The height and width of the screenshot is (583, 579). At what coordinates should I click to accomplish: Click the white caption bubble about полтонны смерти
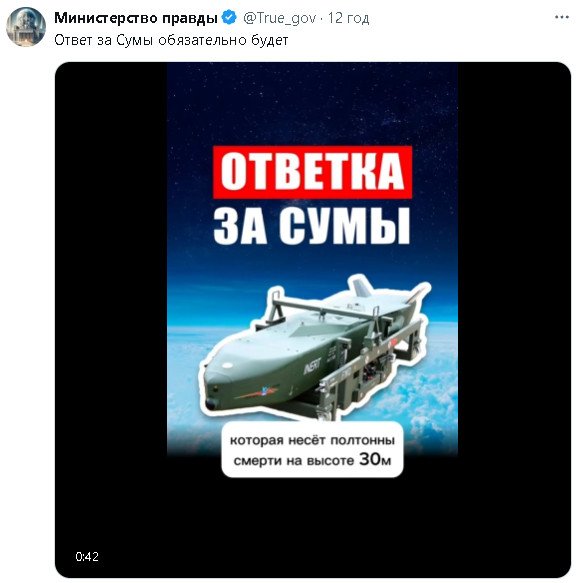[312, 450]
